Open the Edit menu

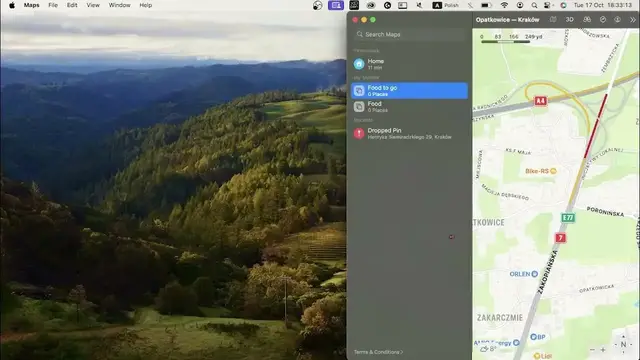(x=72, y=5)
